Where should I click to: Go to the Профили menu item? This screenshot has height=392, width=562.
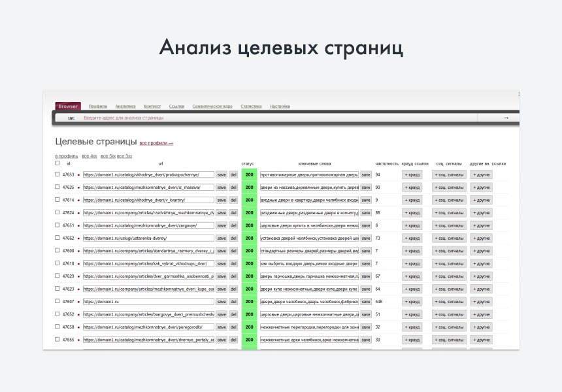click(98, 106)
